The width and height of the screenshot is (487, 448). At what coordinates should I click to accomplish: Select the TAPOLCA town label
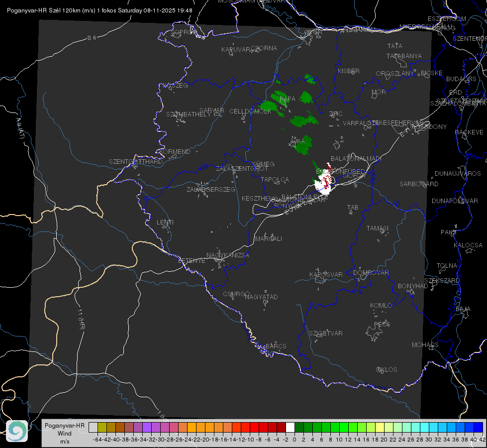coord(275,179)
